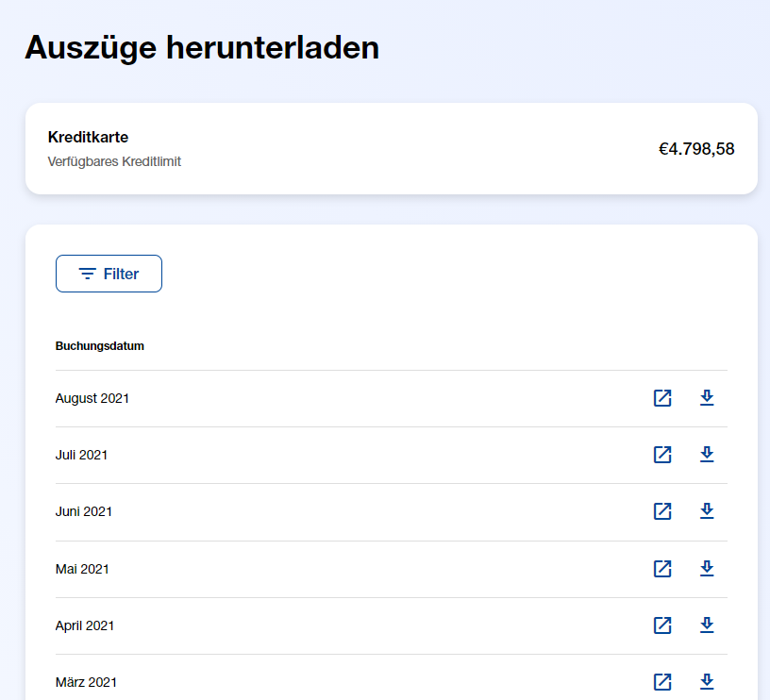Select the Mai 2021 row label
770x700 pixels.
click(x=82, y=569)
